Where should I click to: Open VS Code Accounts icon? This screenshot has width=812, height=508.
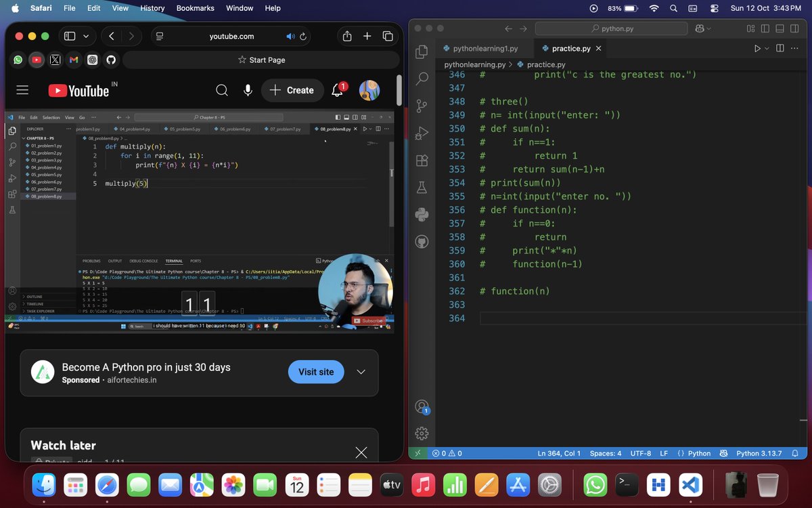click(422, 406)
